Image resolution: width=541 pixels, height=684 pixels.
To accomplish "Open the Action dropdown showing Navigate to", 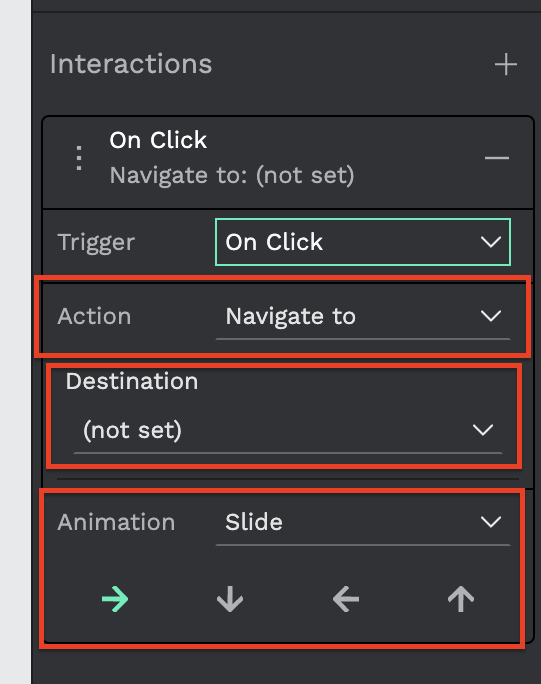I will (363, 316).
